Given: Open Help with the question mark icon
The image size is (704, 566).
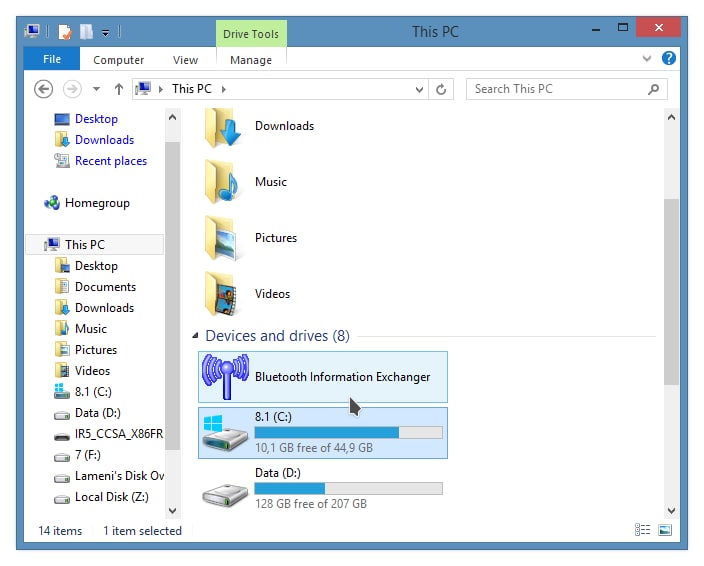Looking at the screenshot, I should coord(669,58).
